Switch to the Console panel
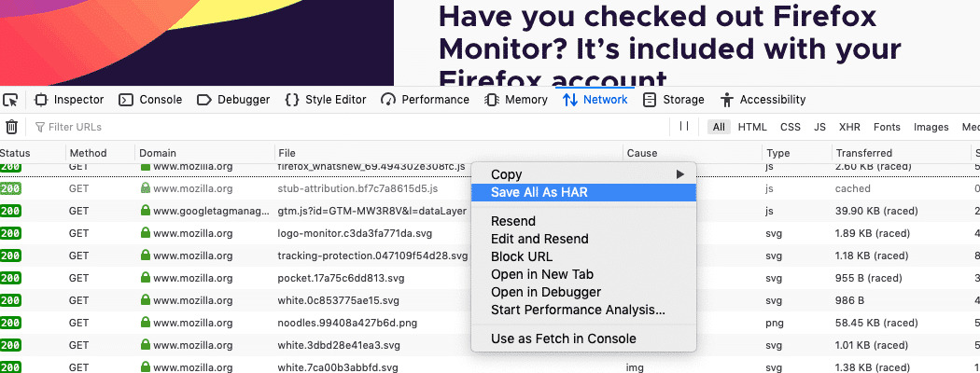The width and height of the screenshot is (980, 373). (151, 100)
